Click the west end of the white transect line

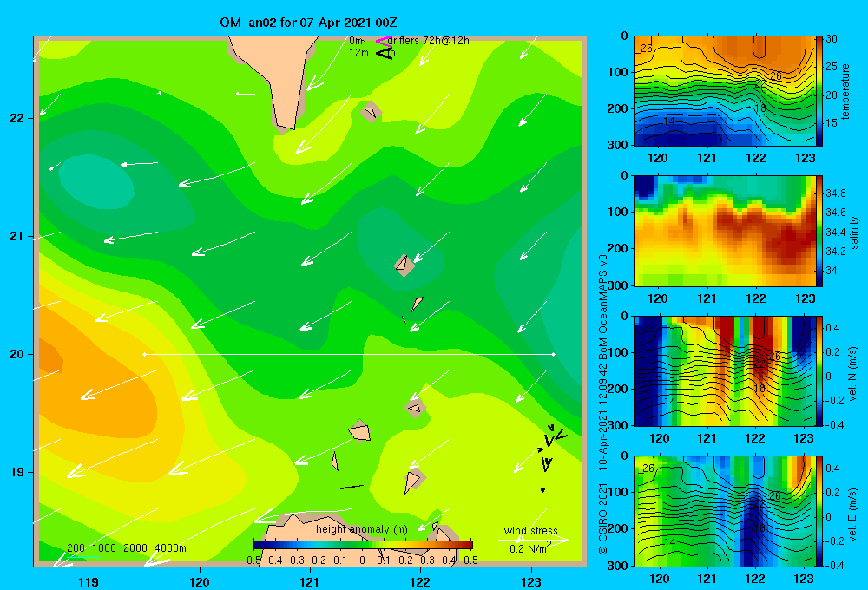point(144,354)
